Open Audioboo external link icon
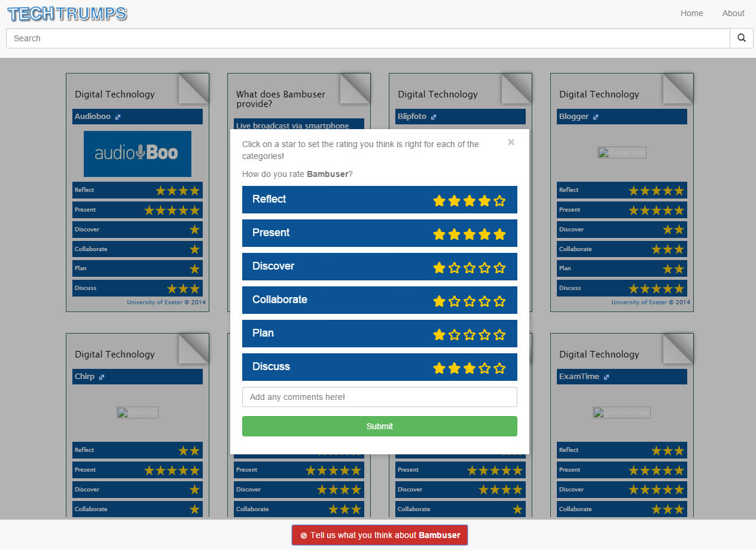The width and height of the screenshot is (756, 550). (x=118, y=117)
